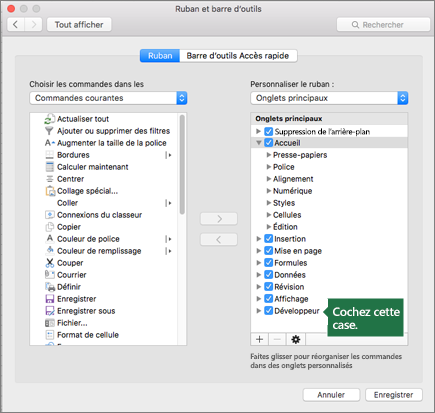Click the plus icon to add a tab

(x=260, y=339)
